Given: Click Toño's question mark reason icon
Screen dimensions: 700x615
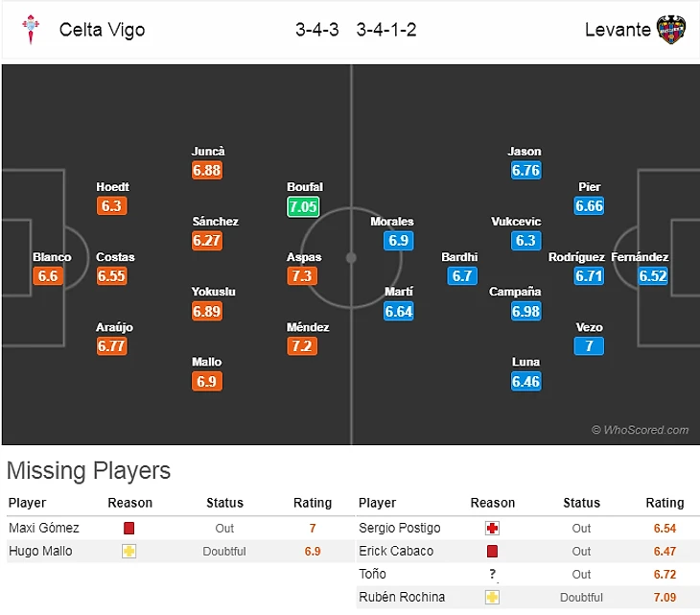Looking at the screenshot, I should point(492,574).
